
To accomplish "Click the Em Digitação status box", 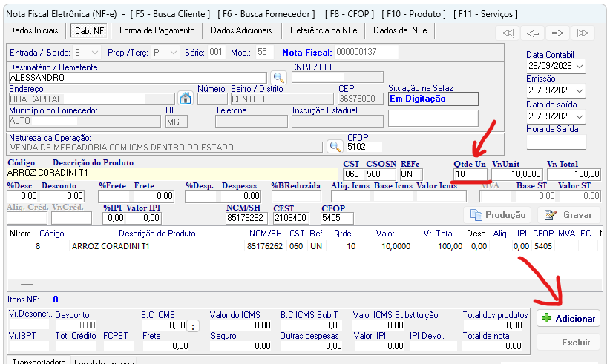I will pyautogui.click(x=433, y=99).
